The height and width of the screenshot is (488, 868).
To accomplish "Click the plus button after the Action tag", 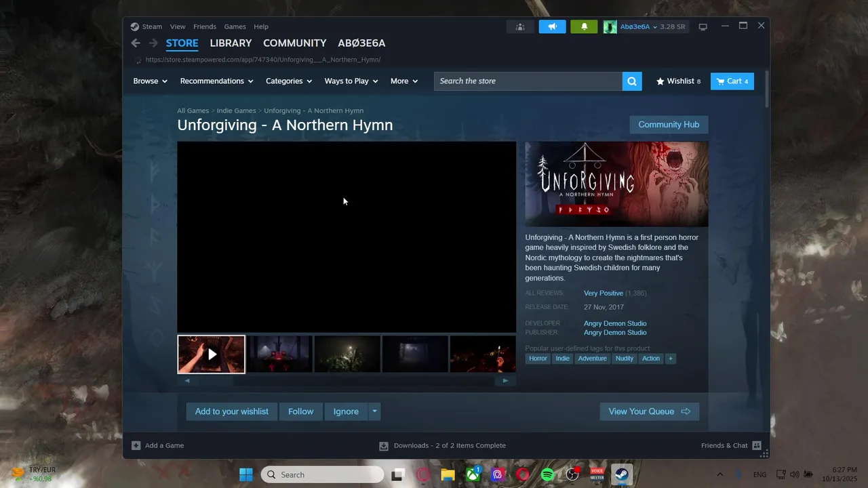I will pyautogui.click(x=670, y=359).
